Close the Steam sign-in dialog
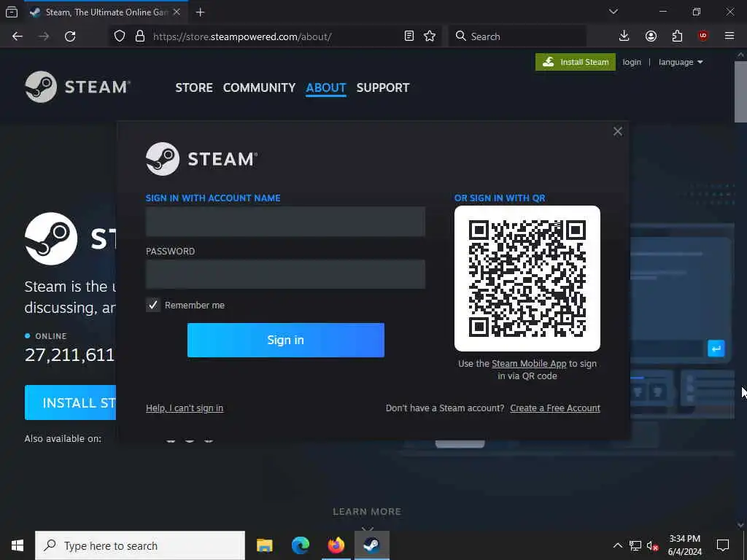Image resolution: width=747 pixels, height=560 pixels. tap(617, 131)
